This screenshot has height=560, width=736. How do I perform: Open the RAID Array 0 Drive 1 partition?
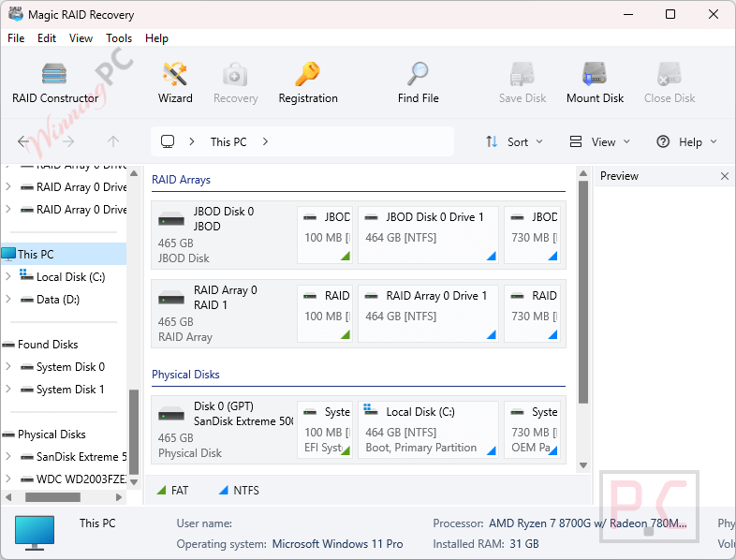pyautogui.click(x=428, y=314)
